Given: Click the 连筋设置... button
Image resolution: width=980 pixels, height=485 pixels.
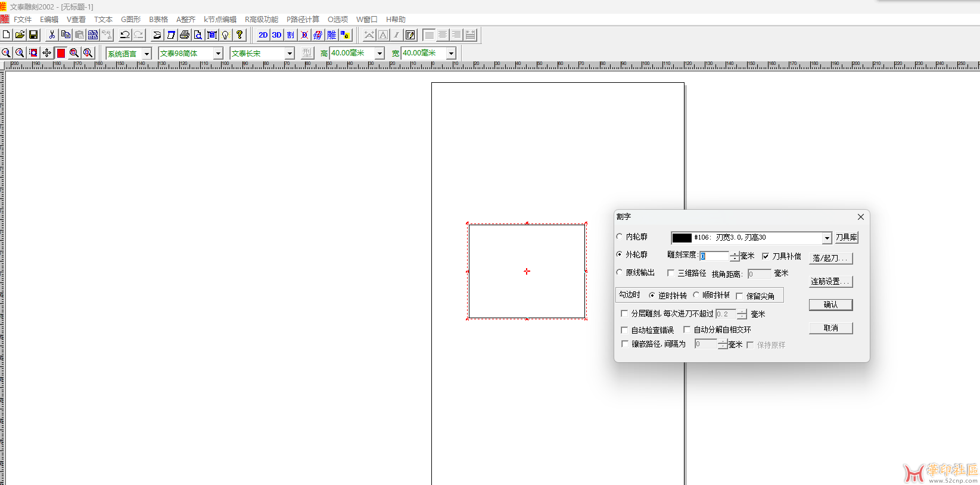Looking at the screenshot, I should point(830,281).
